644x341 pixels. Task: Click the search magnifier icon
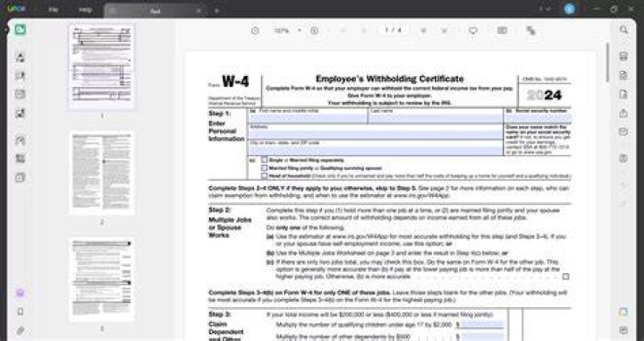tap(623, 30)
